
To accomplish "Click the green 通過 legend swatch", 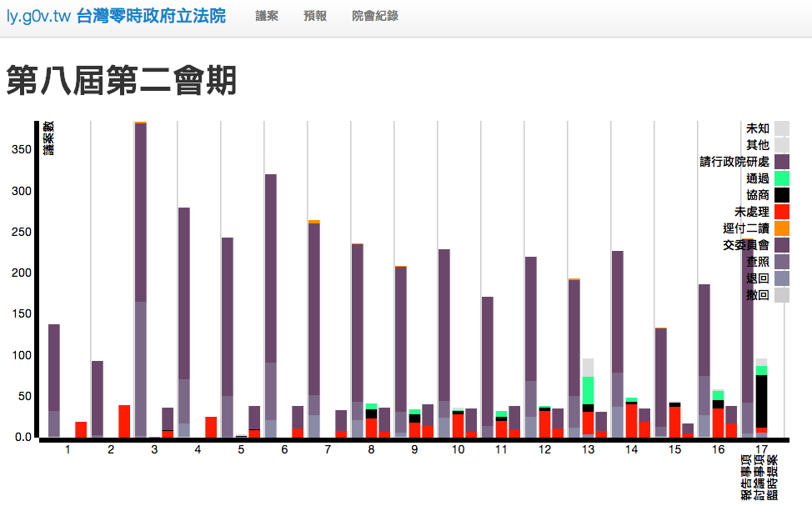I will 781,178.
